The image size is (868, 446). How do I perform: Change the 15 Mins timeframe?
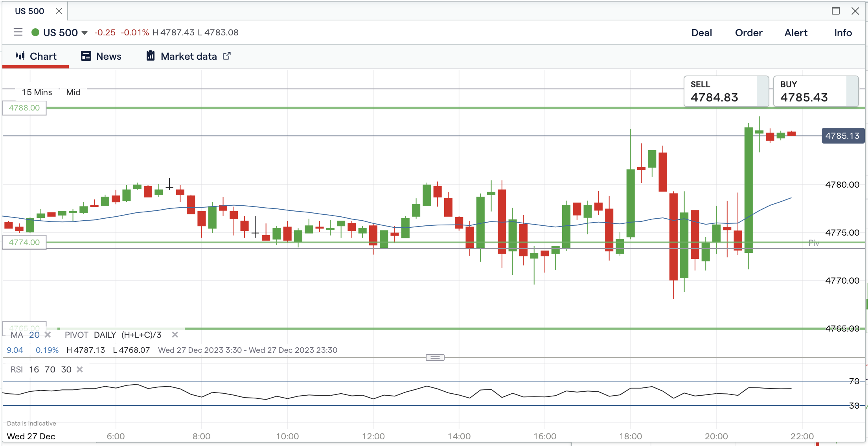tap(37, 92)
